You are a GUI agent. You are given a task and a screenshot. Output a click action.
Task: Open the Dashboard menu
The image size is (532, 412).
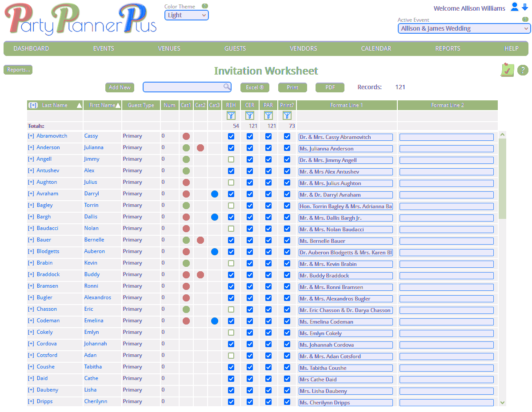coord(31,48)
